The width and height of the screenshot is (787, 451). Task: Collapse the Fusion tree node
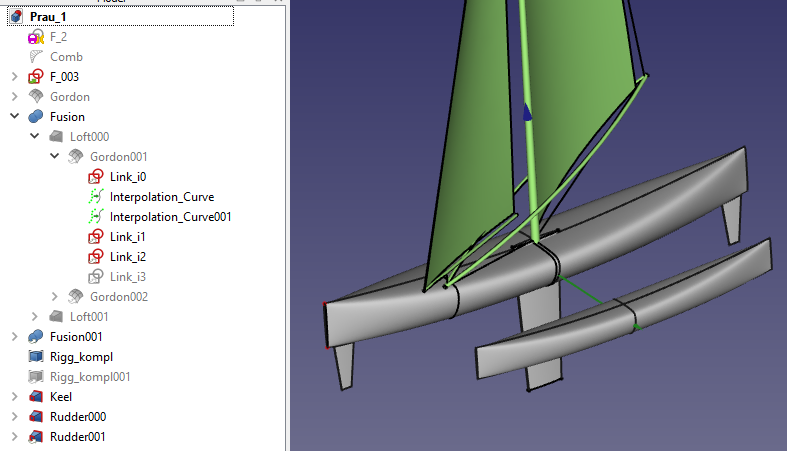(15, 117)
